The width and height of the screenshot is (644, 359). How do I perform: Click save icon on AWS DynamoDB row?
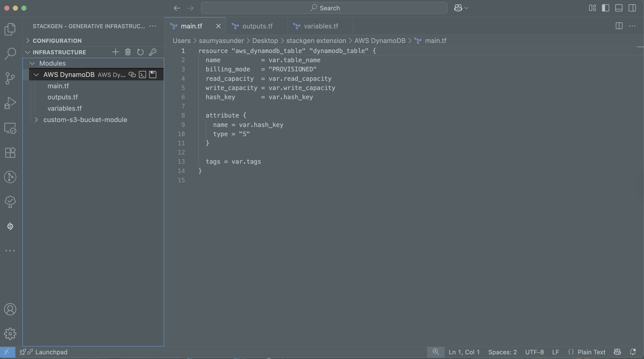153,75
